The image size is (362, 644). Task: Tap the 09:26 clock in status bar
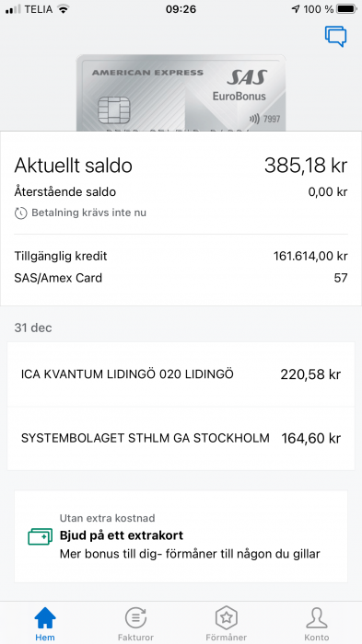181,9
